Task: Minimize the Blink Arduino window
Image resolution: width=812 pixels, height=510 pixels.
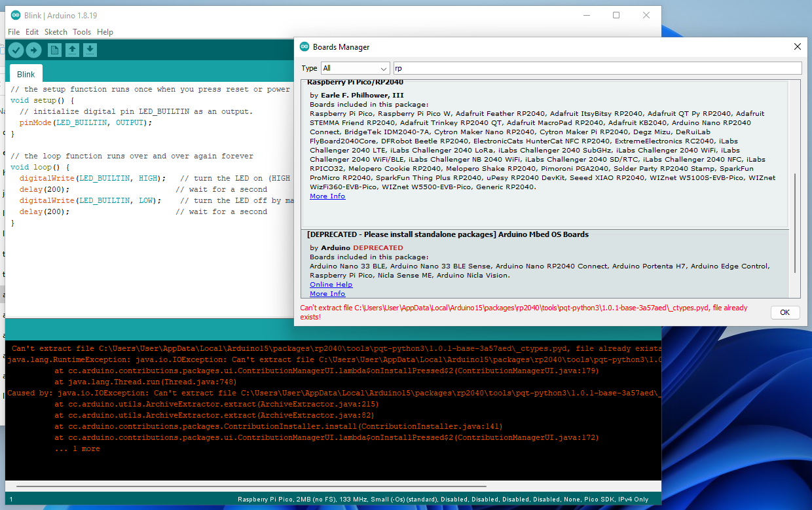Action: pyautogui.click(x=586, y=15)
